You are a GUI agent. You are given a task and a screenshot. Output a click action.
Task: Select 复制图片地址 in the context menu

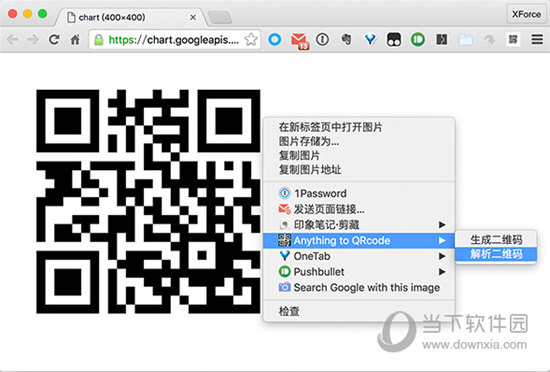point(359,170)
